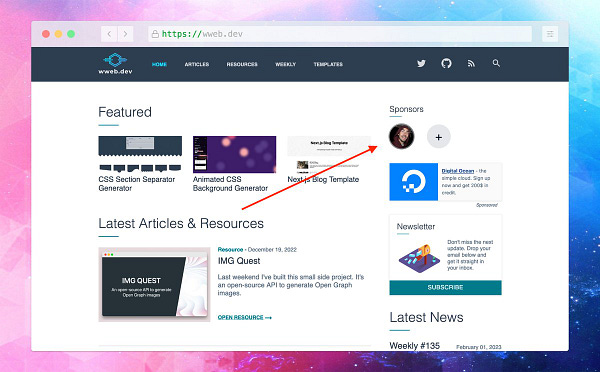The height and width of the screenshot is (372, 600).
Task: Click the newsletter mailbox illustration
Action: click(419, 258)
